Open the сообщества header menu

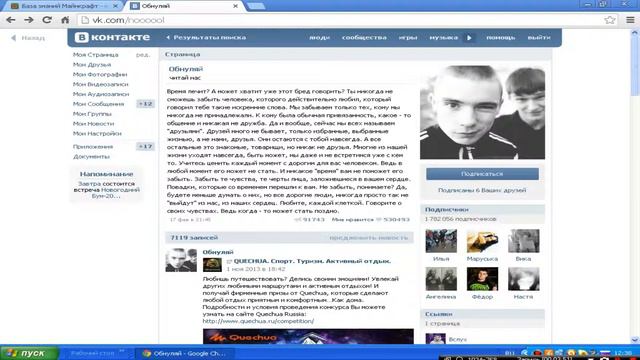[x=364, y=37]
